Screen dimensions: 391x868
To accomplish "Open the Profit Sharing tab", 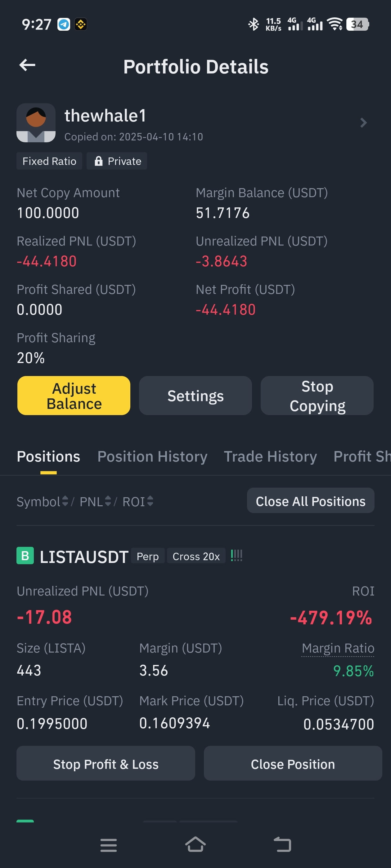I will coord(362,457).
